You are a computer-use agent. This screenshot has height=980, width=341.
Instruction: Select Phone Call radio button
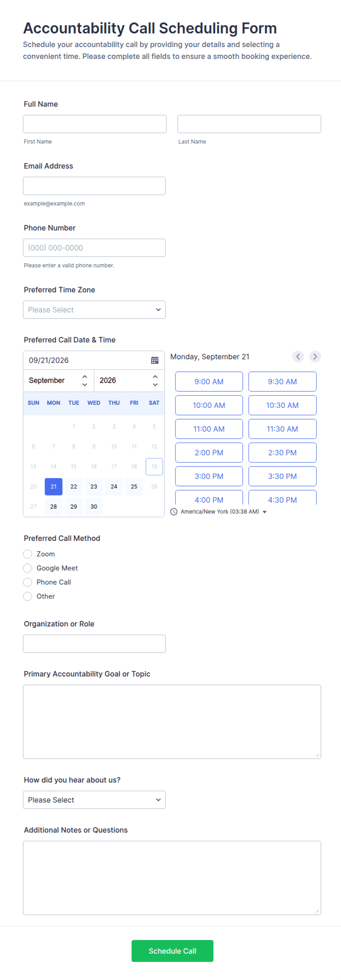point(27,582)
